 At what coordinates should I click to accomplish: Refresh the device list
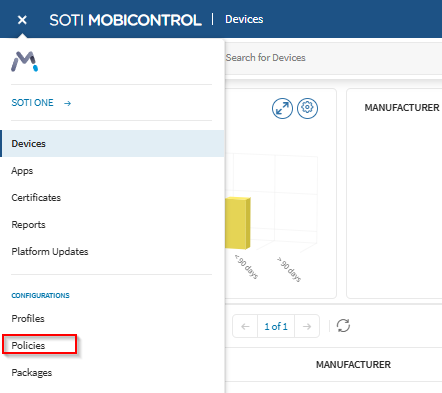[x=343, y=326]
